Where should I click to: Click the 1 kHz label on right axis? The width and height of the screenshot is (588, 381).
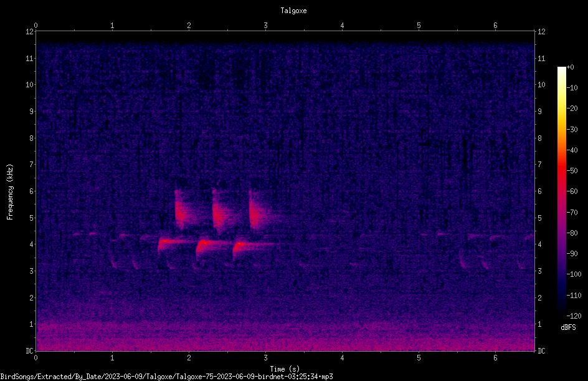point(539,324)
